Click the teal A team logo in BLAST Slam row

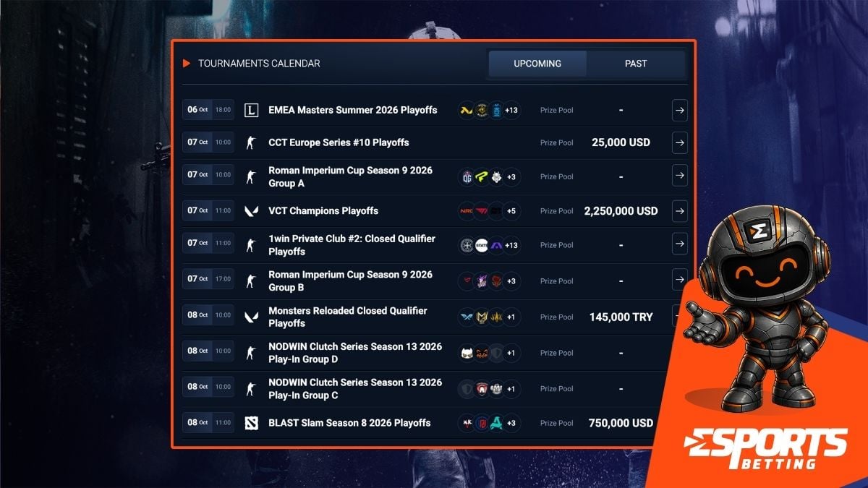point(496,423)
